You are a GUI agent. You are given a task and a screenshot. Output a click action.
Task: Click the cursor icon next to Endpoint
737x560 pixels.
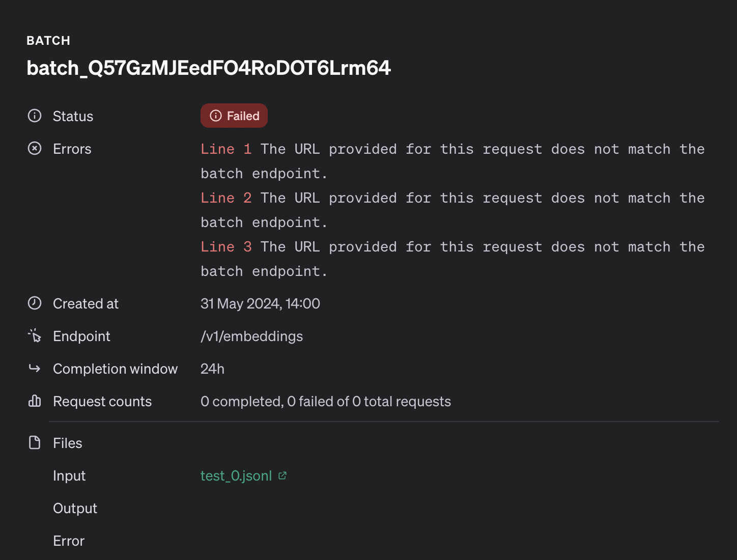[34, 336]
